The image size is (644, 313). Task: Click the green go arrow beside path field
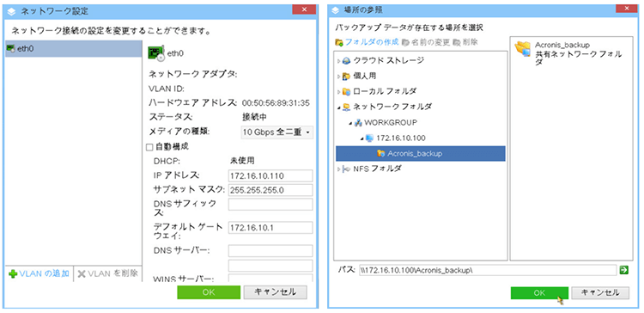click(x=624, y=270)
